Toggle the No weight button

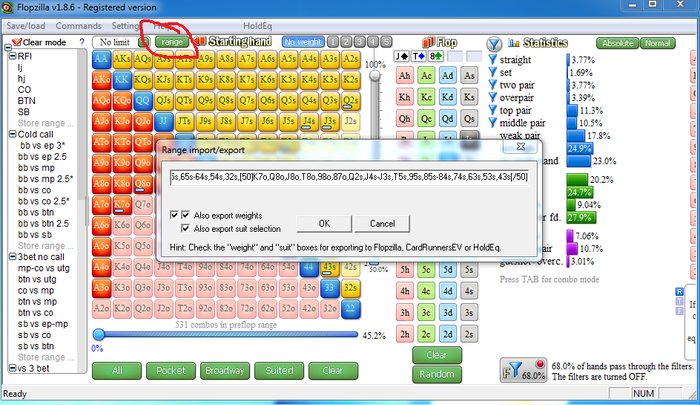(303, 42)
